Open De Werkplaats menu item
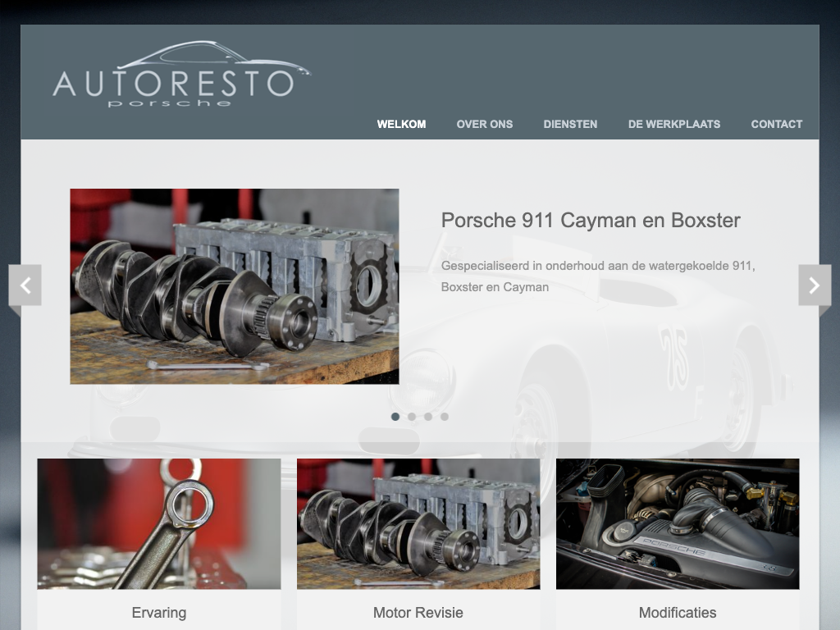The width and height of the screenshot is (840, 630). [673, 124]
